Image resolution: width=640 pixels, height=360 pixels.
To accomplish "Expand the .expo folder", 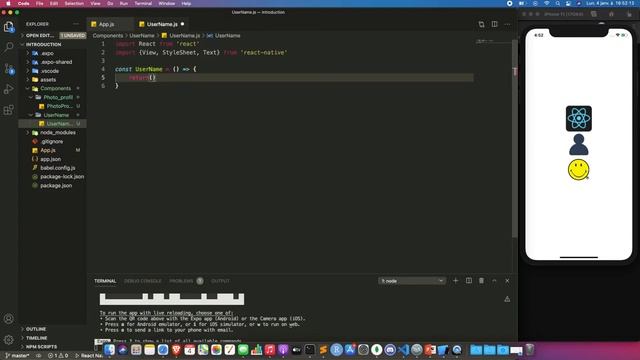I will (x=52, y=53).
